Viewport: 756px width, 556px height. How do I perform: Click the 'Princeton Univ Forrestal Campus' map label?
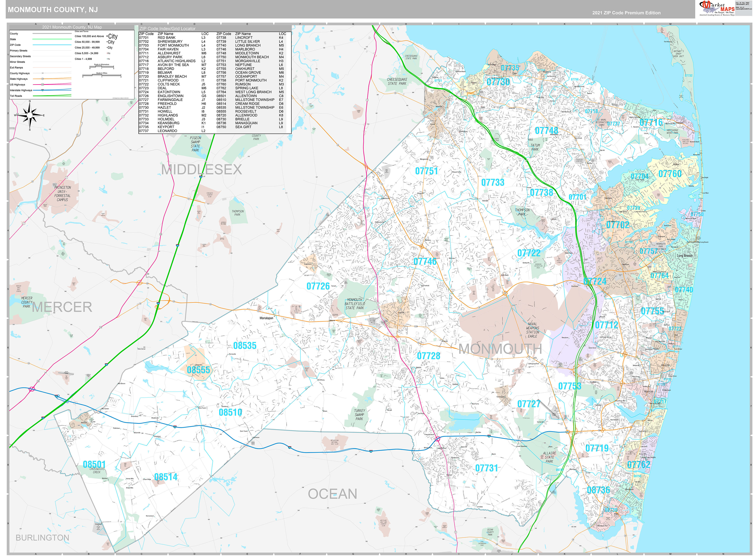tap(62, 194)
